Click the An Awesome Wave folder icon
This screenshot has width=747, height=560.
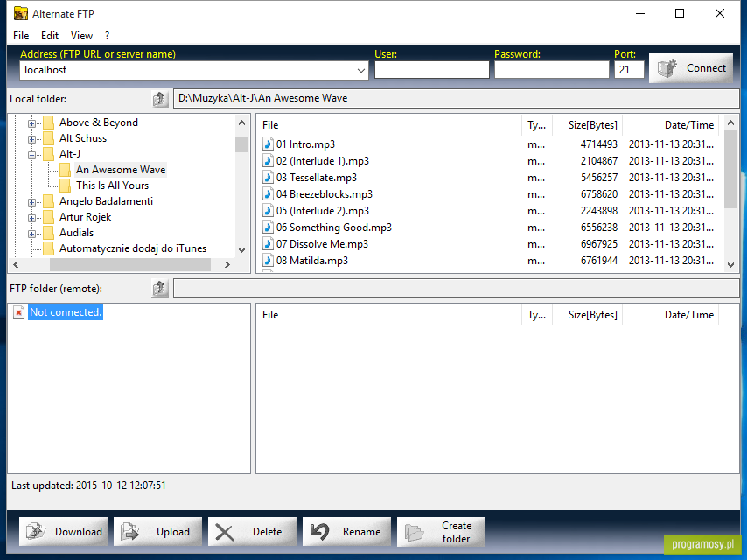66,170
